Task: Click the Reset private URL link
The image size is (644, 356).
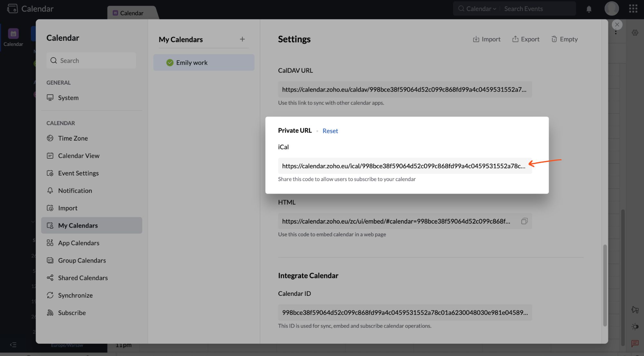Action: (330, 131)
